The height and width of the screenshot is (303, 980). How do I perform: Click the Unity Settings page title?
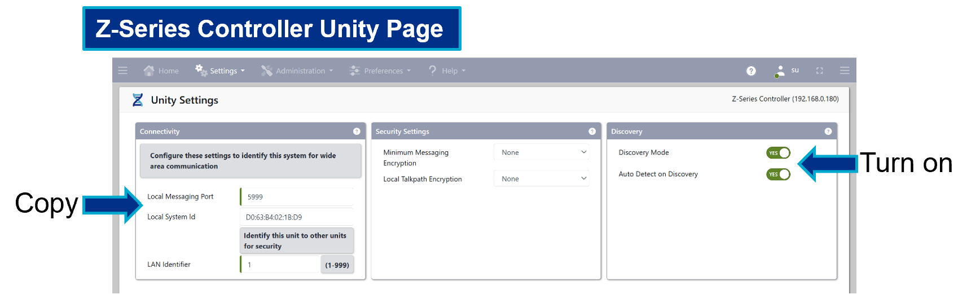[x=184, y=100]
